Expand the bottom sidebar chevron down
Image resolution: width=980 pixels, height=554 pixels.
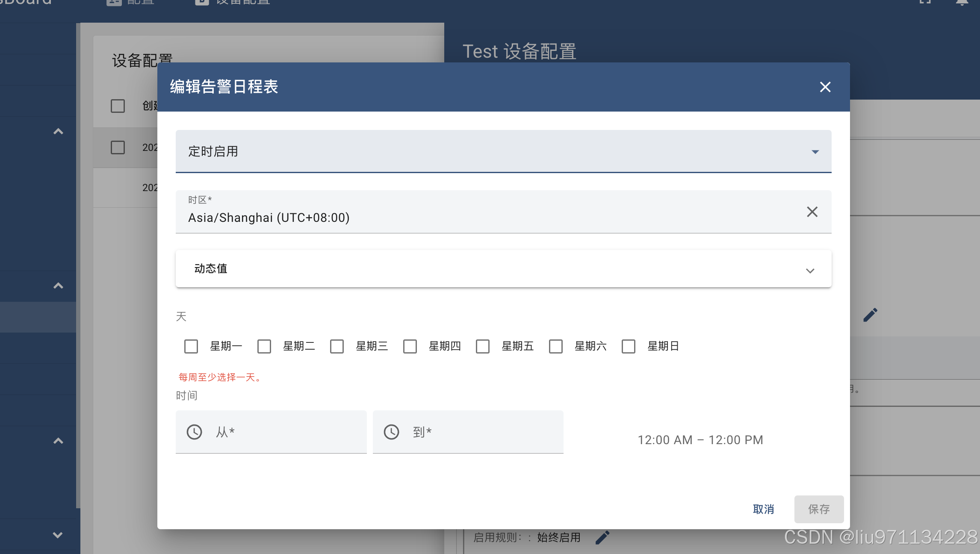pyautogui.click(x=58, y=535)
